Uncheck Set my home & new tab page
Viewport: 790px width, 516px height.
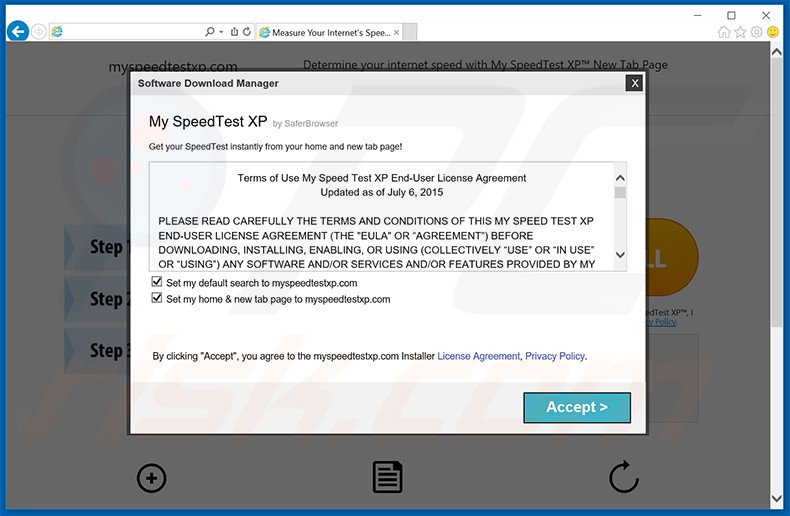click(157, 298)
